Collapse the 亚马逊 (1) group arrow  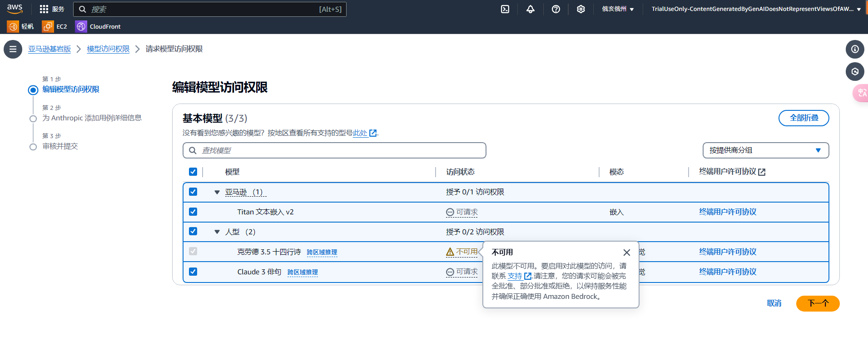tap(217, 192)
